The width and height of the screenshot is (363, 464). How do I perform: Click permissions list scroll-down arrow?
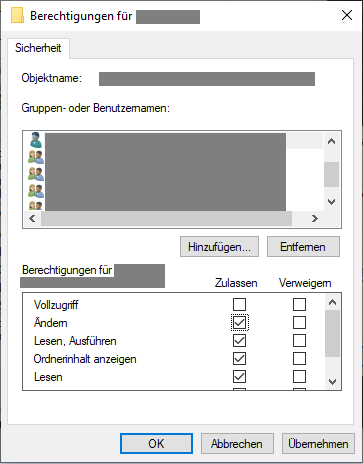coord(332,382)
